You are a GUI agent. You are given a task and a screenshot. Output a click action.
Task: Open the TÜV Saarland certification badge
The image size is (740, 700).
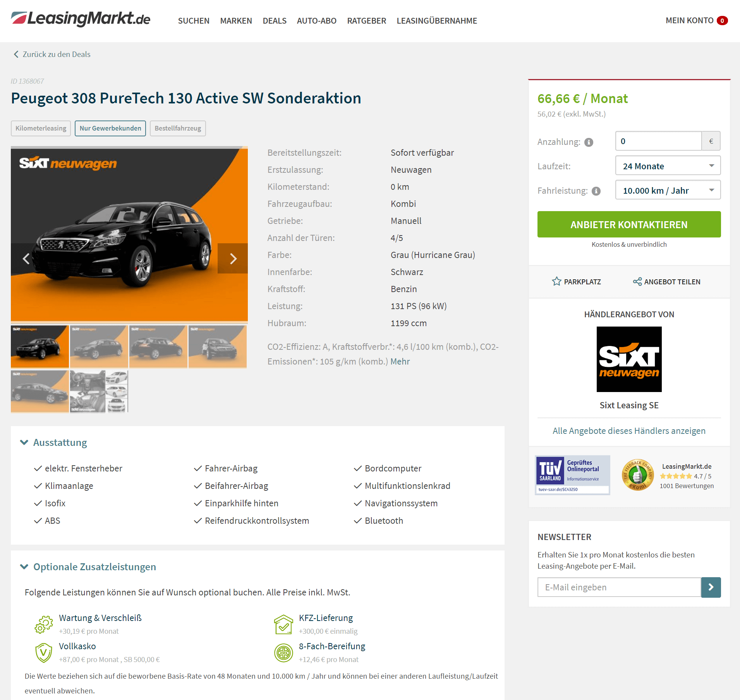pyautogui.click(x=572, y=475)
